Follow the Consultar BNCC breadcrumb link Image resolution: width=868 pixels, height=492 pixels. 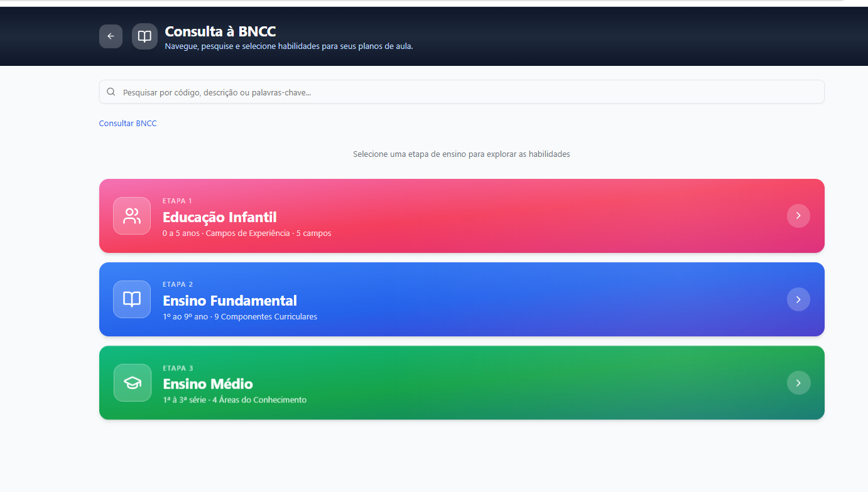[127, 124]
